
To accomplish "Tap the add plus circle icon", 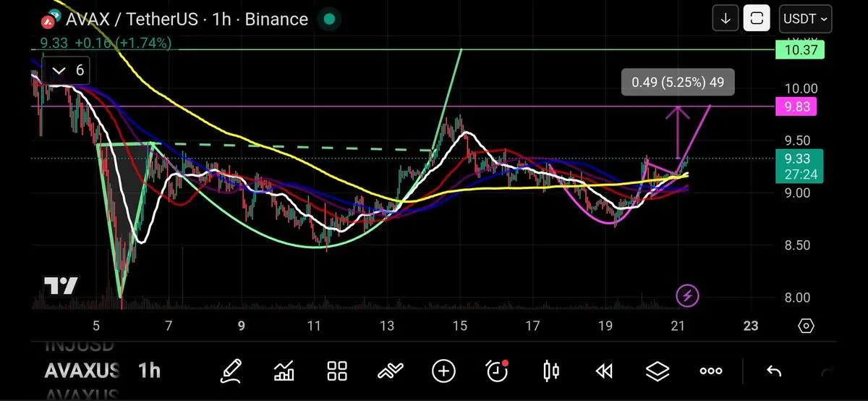I will 443,371.
